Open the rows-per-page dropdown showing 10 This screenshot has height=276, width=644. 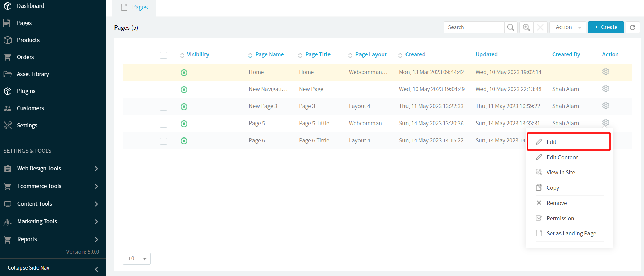tap(137, 259)
